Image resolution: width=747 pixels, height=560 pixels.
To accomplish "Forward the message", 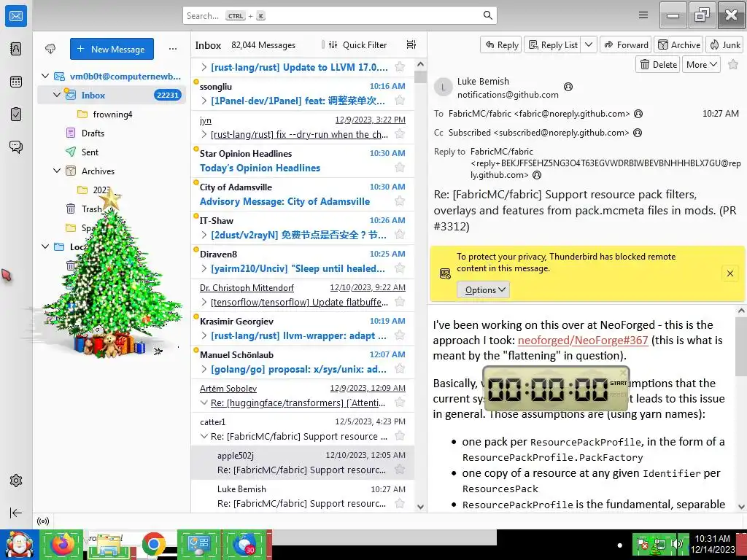I will tap(626, 44).
